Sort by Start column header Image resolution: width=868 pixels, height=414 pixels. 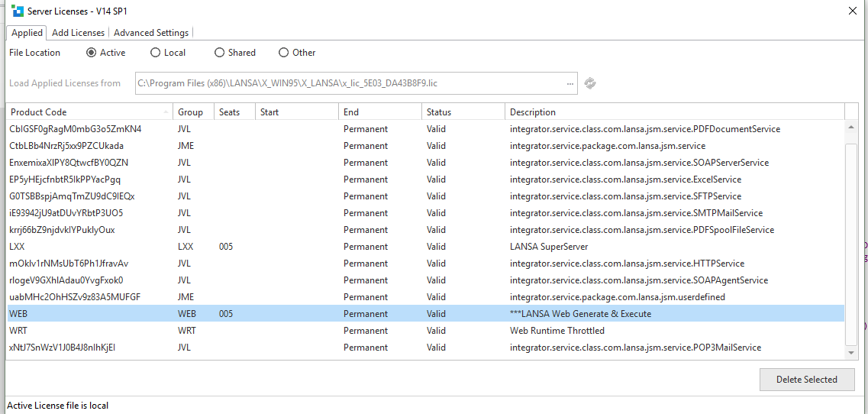[297, 112]
